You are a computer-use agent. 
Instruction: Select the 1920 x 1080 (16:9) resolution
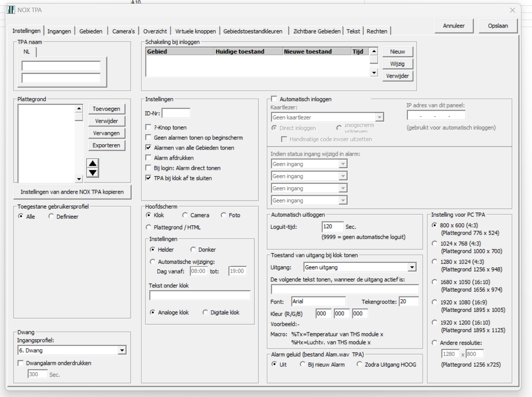point(435,302)
